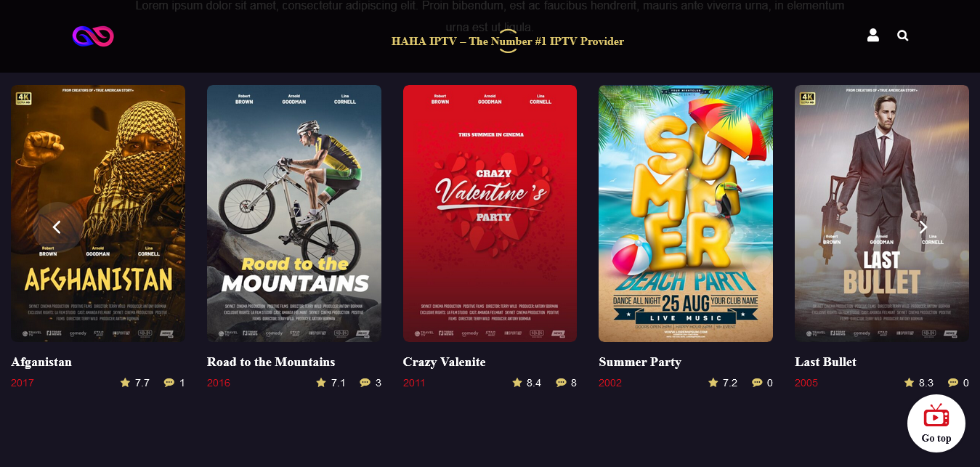Screen dimensions: 980x467
Task: Click the comment icon under Last Bullet
Action: pyautogui.click(x=952, y=382)
